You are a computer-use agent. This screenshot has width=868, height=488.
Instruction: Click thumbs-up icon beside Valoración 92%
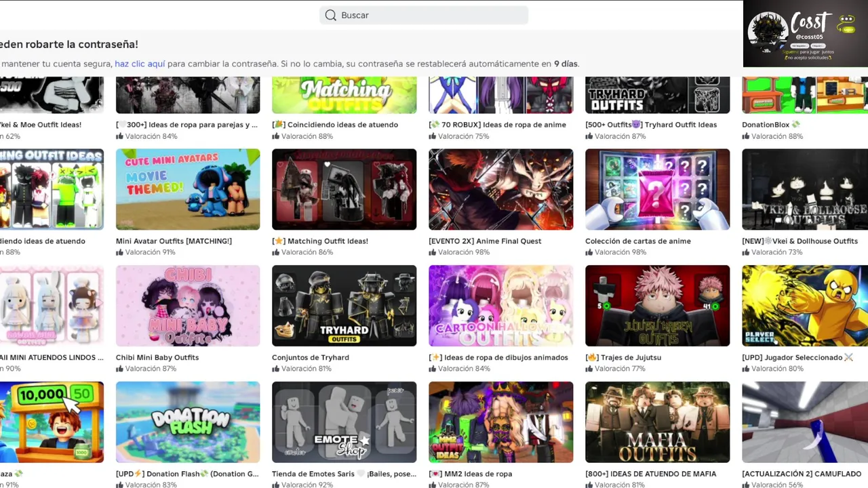click(x=275, y=485)
